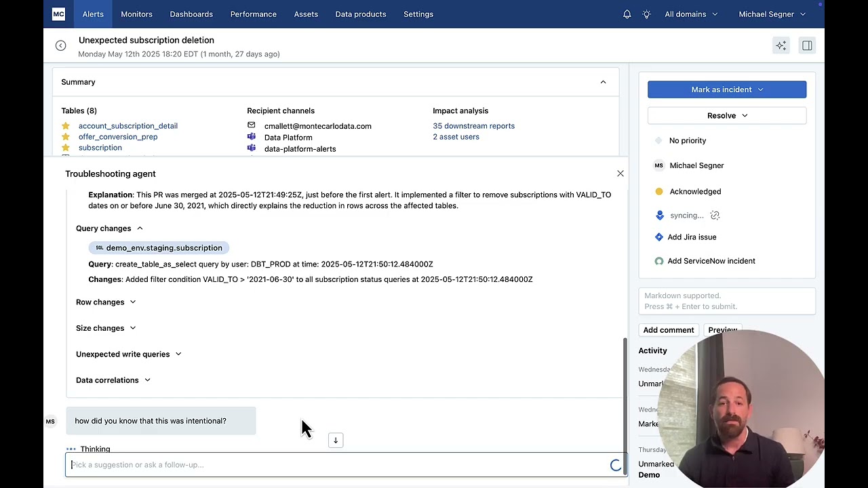Open the 35 downstream reports link
The image size is (868, 488).
[473, 125]
